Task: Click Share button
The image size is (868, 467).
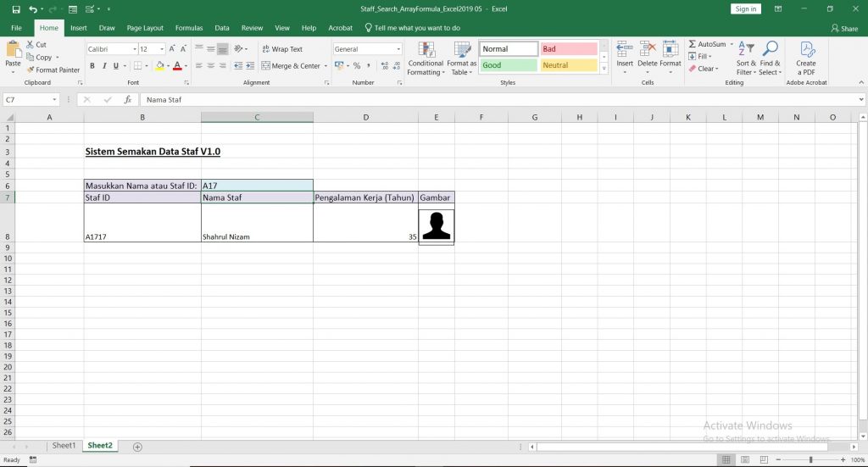Action: click(x=844, y=28)
